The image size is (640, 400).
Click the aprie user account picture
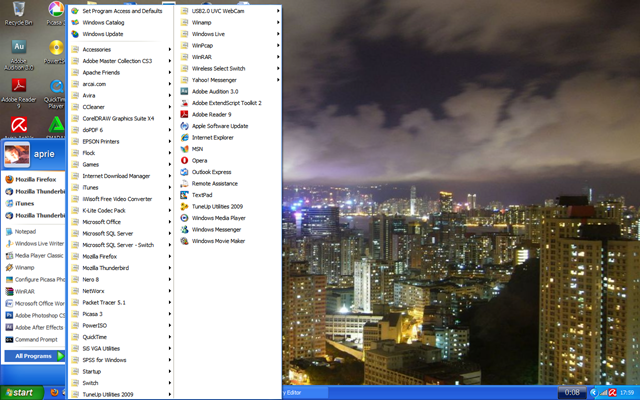click(x=17, y=155)
